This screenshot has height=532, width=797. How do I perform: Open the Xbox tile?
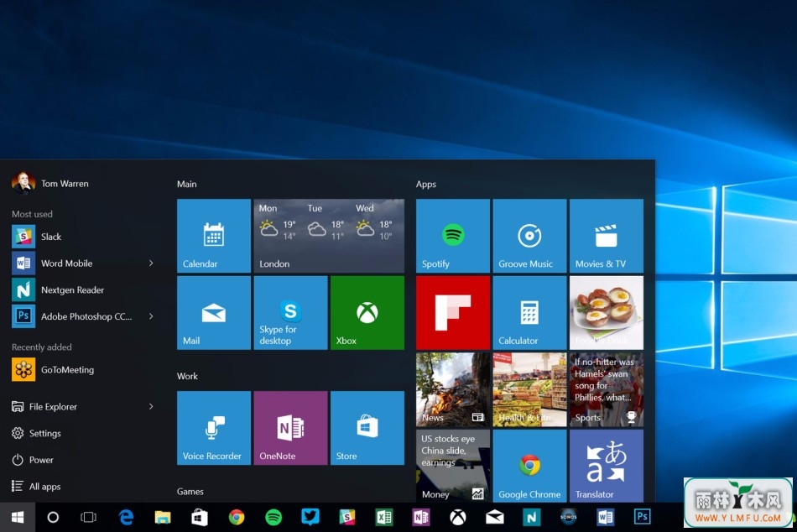[x=367, y=313]
